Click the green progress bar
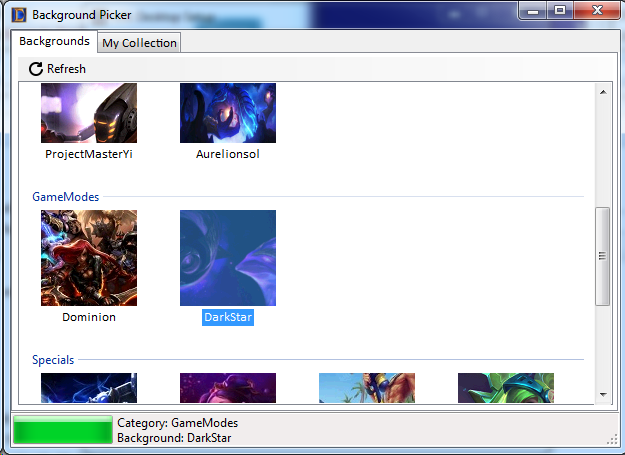625x455 pixels. coord(63,430)
